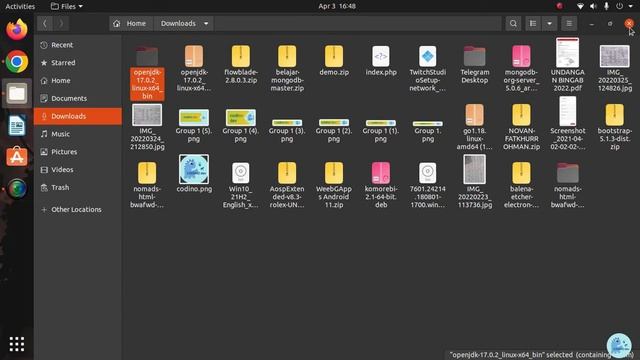Select NOVAN-FATKHURROHMAN.zip file
The width and height of the screenshot is (640, 360).
coord(521,127)
